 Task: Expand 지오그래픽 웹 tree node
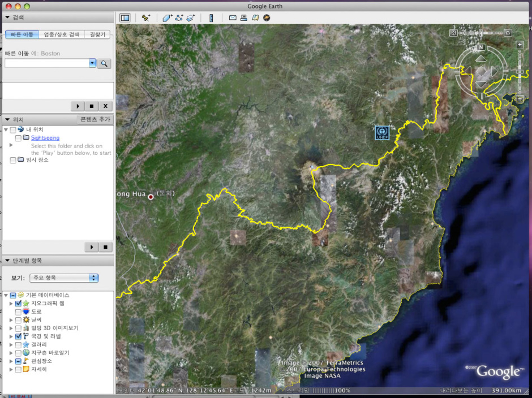[11, 304]
